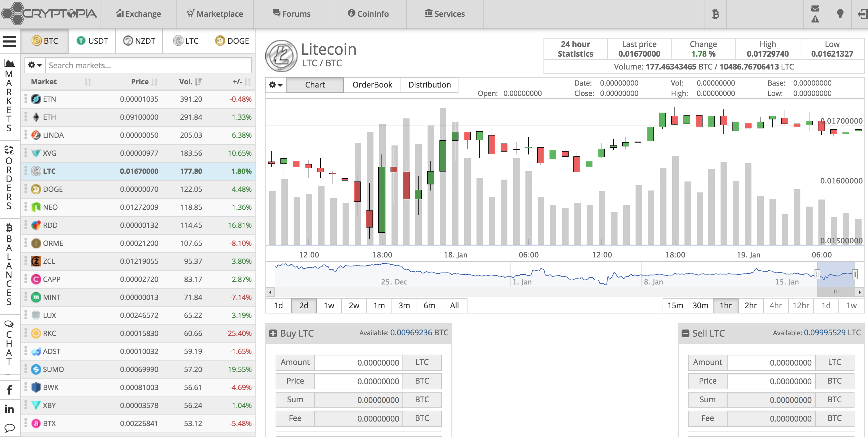This screenshot has height=437, width=868.
Task: Set chart range to 1m
Action: (x=379, y=305)
